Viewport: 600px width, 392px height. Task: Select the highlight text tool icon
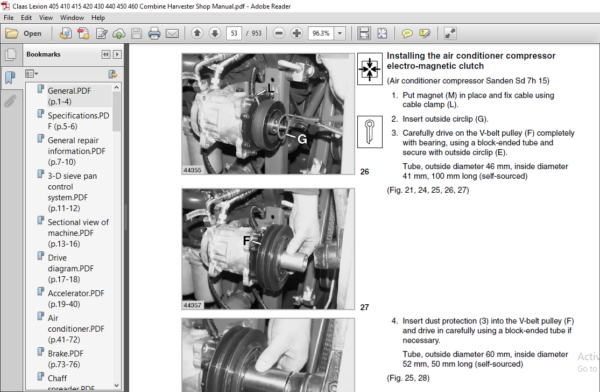(x=424, y=34)
